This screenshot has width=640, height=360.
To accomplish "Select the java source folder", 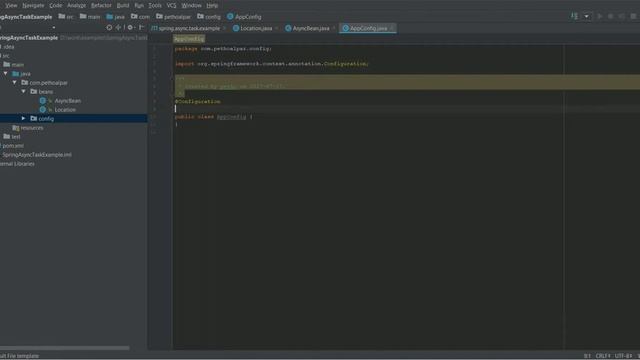I will (x=21, y=74).
